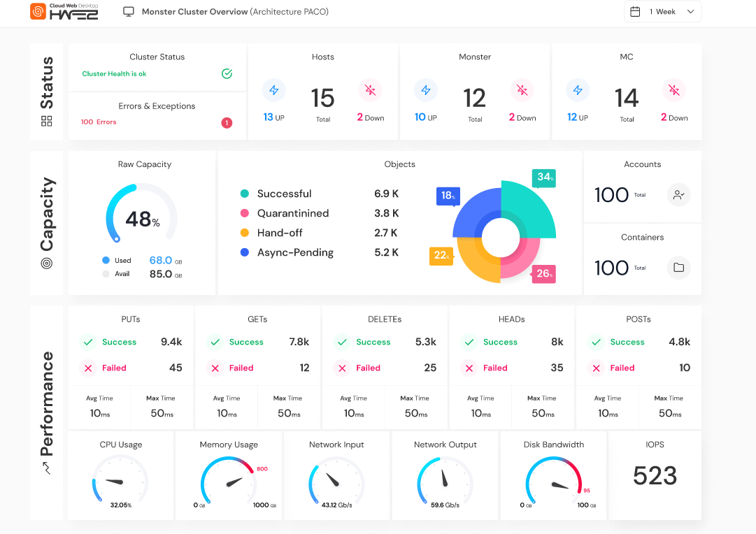
Task: Click the Monster total 12
Action: coord(474,99)
